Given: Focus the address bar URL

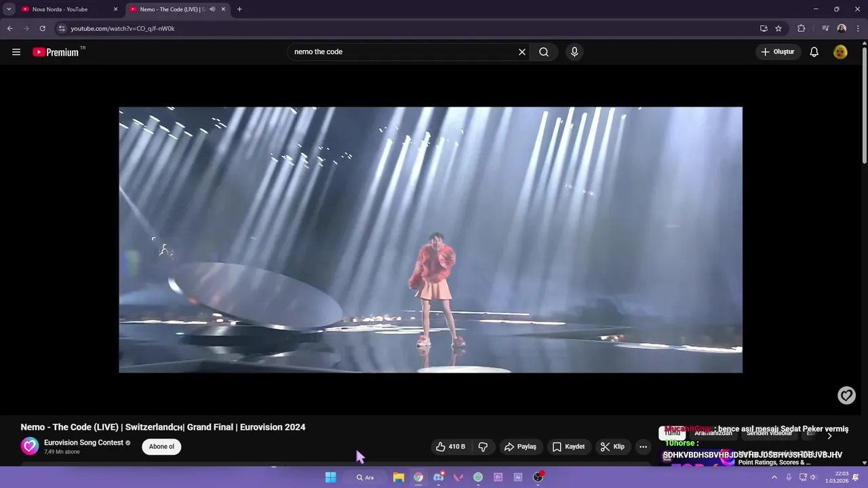Looking at the screenshot, I should pos(123,28).
